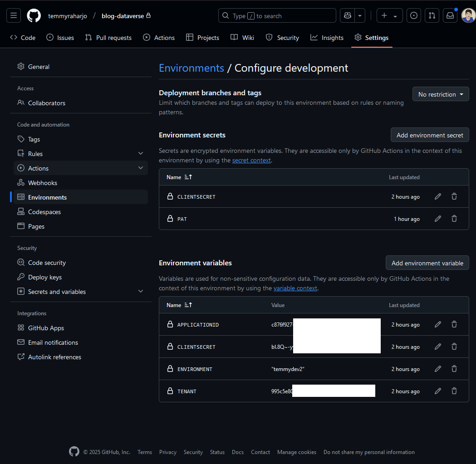This screenshot has height=464, width=476.
Task: Edit the APPLICATIONID variable pencil icon
Action: click(438, 324)
